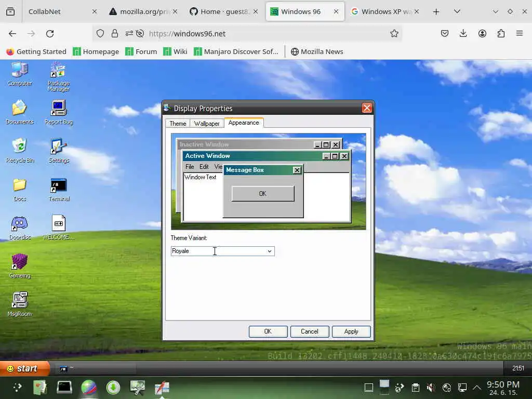Open the Recycle Bin icon
The width and height of the screenshot is (532, 399).
[x=20, y=151]
